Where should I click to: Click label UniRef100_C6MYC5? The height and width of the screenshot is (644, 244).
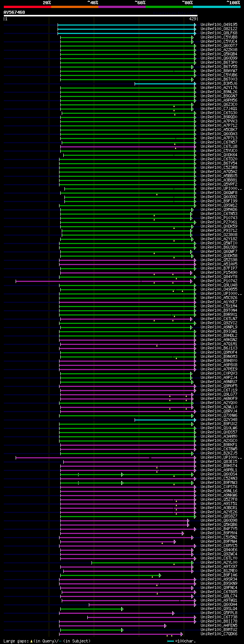tap(219, 545)
